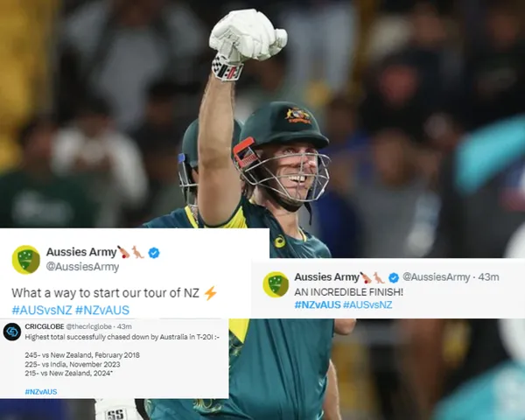Click the kangaroo emoji in left tweet
The image size is (525, 420).
coord(138,252)
